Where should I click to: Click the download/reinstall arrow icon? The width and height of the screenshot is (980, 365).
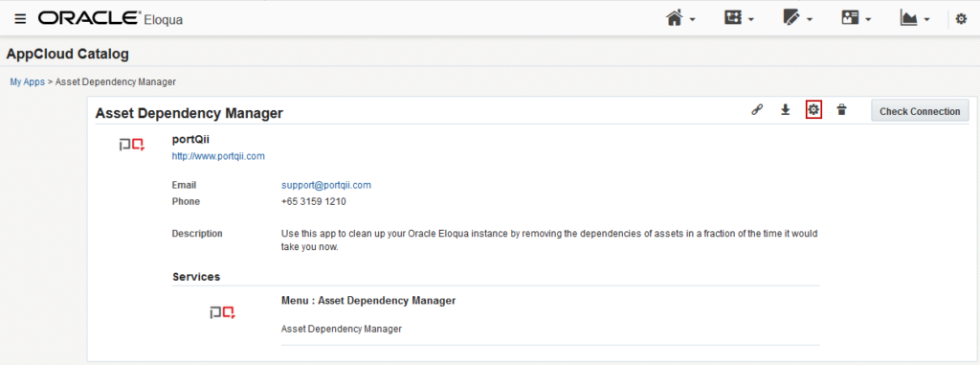click(x=786, y=110)
